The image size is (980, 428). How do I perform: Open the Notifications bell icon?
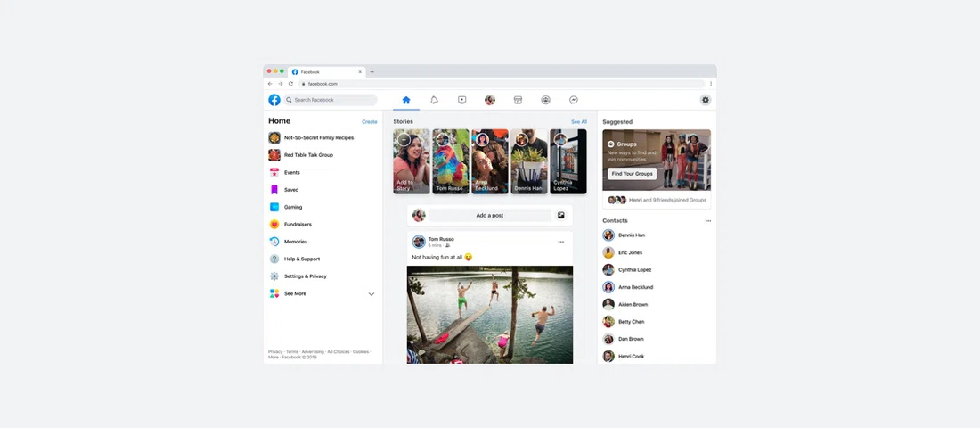(x=434, y=100)
